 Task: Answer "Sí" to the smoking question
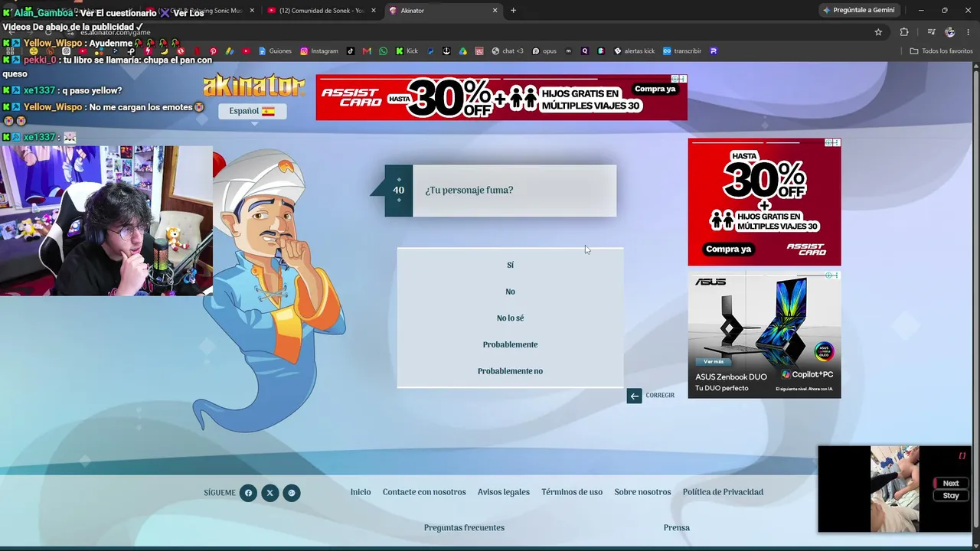(x=510, y=265)
